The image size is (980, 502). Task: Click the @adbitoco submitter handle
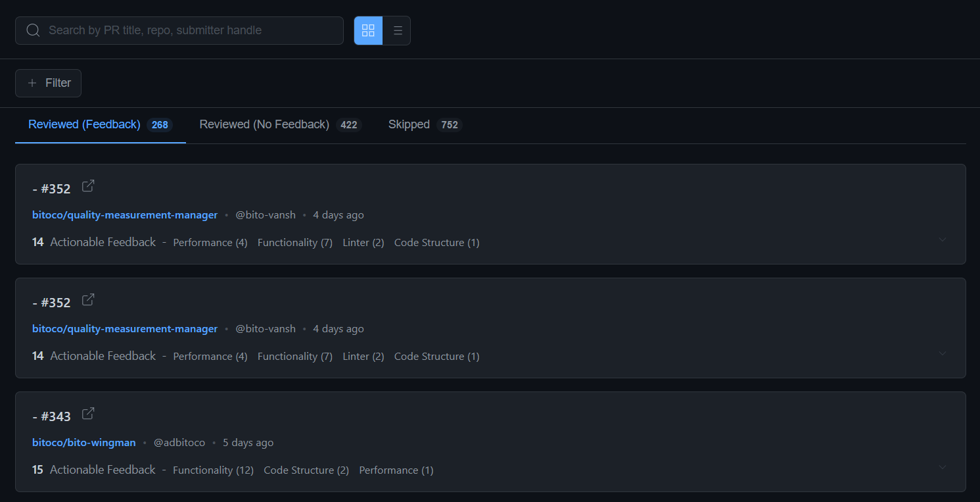click(179, 443)
